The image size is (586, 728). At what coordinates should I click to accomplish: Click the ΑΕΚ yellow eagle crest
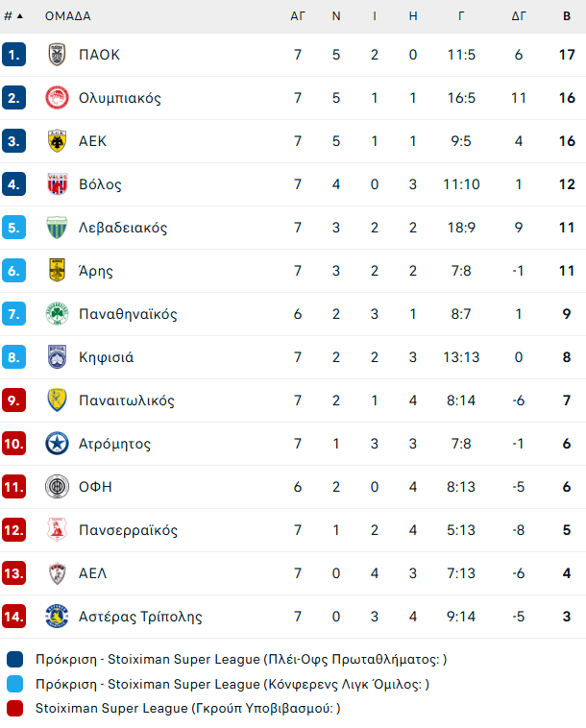click(x=57, y=141)
